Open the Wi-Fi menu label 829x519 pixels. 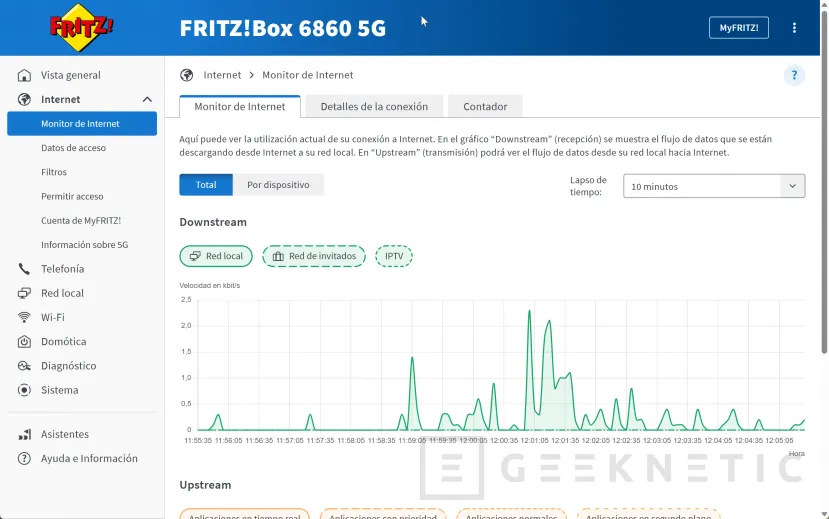(x=53, y=317)
